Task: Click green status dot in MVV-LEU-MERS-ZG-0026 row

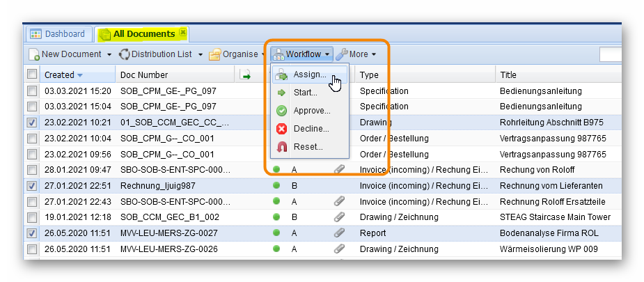Action: (x=276, y=249)
